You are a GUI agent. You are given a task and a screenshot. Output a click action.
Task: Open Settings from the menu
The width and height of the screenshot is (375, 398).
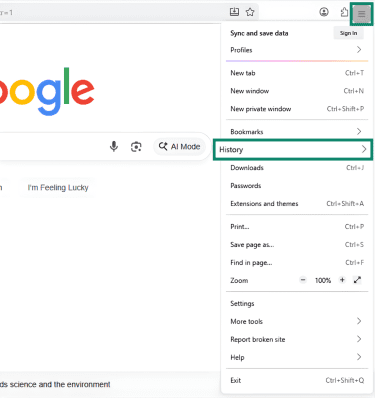point(297,304)
